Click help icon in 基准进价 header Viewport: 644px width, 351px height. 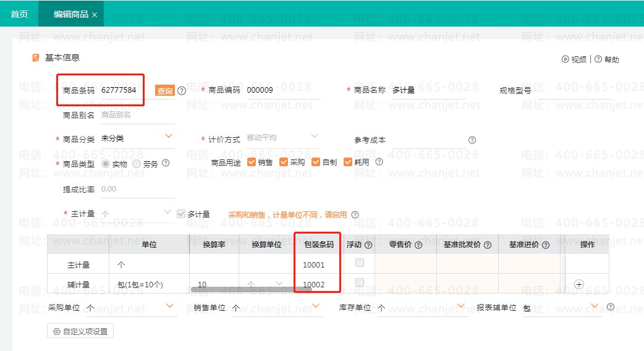[546, 245]
